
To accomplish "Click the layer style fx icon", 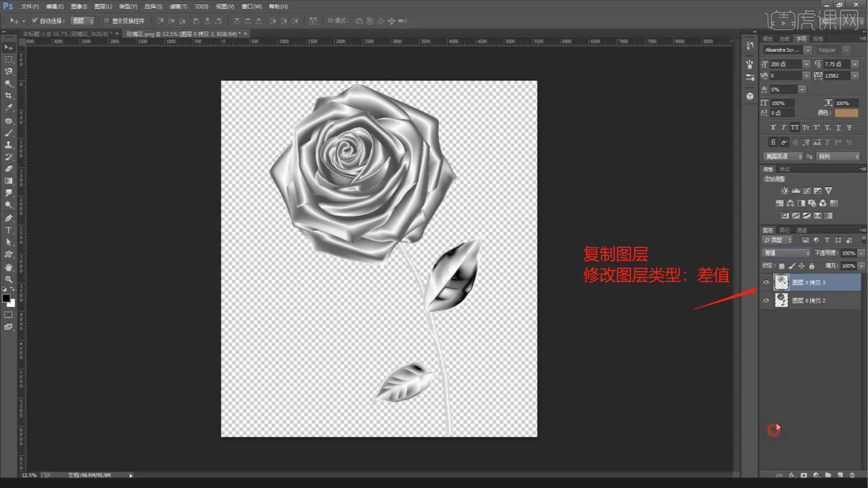I will point(792,475).
